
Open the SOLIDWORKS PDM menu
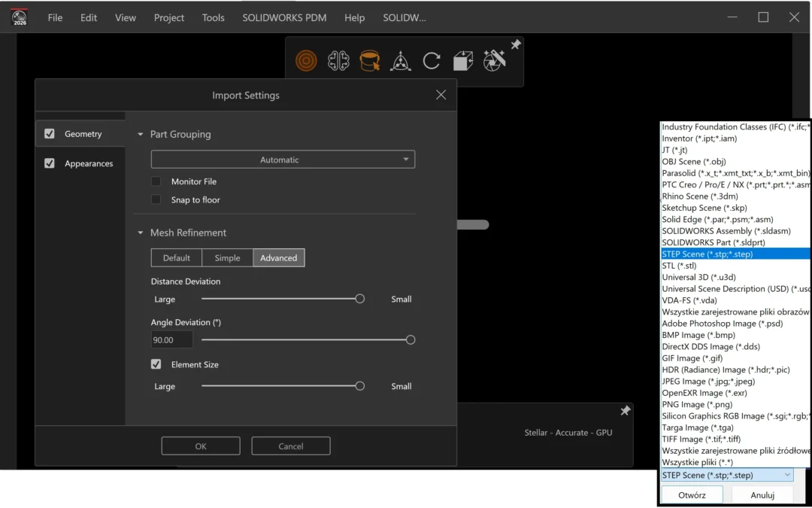click(x=284, y=17)
